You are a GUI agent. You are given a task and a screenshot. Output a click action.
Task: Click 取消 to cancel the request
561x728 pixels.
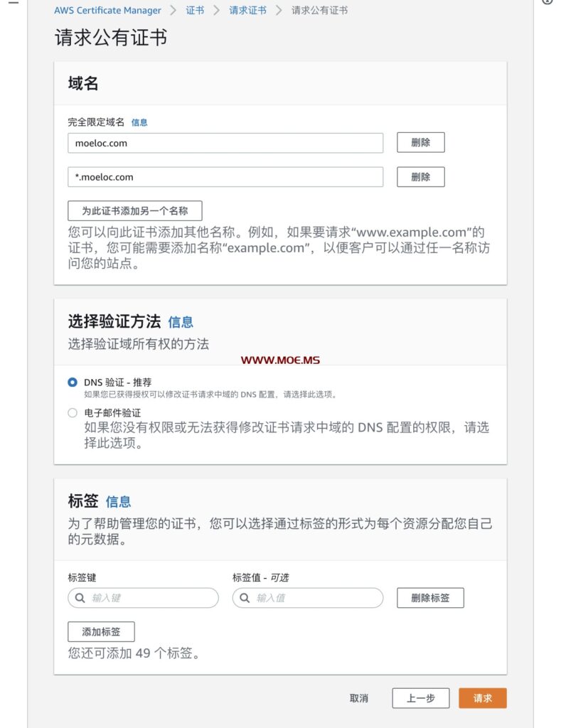(359, 699)
